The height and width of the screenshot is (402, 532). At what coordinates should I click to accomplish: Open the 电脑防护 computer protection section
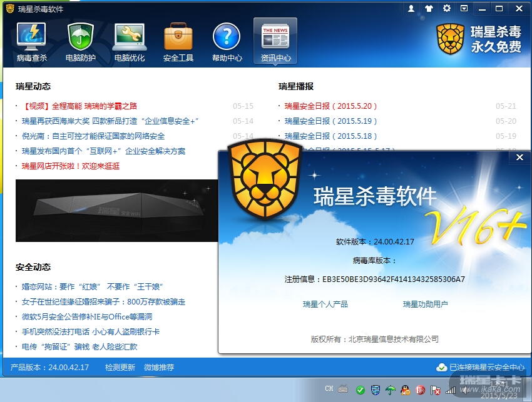pos(80,43)
